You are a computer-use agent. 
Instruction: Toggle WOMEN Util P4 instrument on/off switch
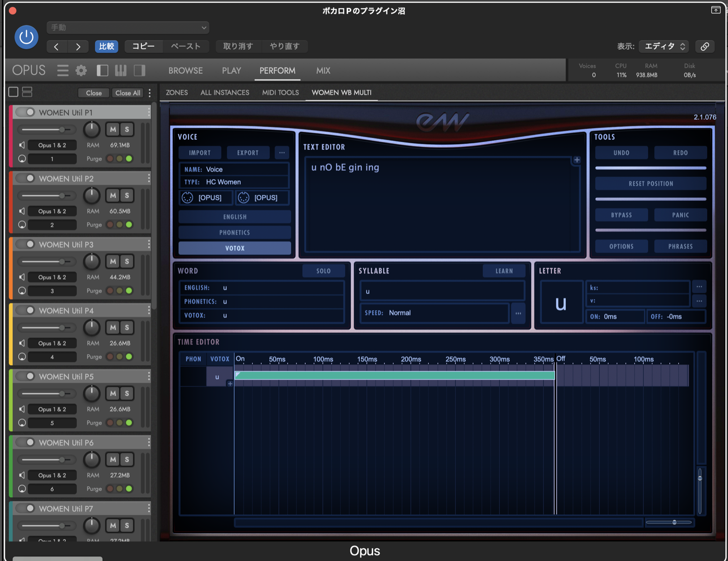26,310
